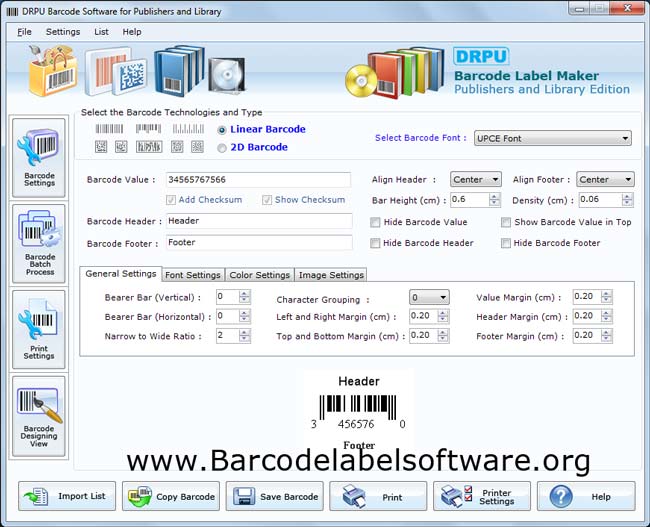Open the Barcode Settings panel icon
The image size is (650, 527).
tap(38, 148)
